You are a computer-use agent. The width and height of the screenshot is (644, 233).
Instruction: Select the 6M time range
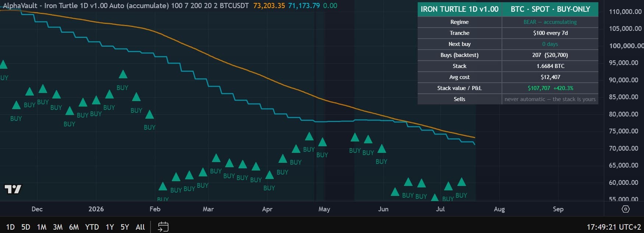[74, 227]
